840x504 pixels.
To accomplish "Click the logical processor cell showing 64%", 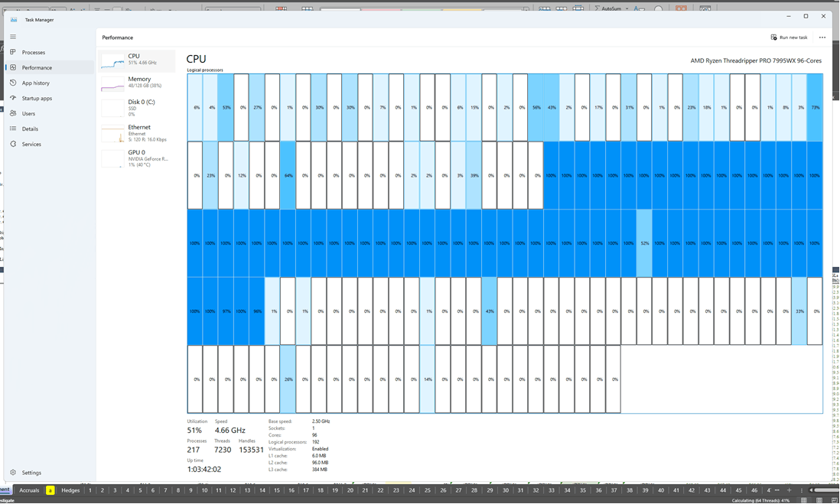I will click(288, 175).
